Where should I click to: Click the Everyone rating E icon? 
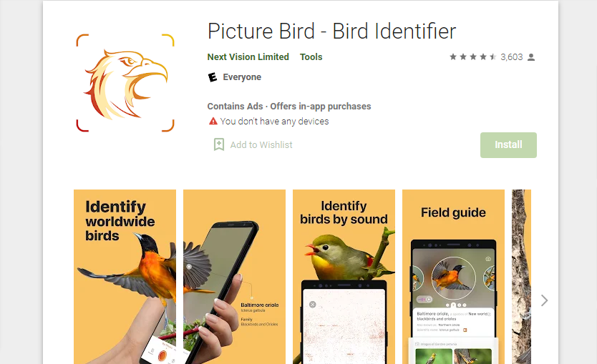[x=213, y=77]
